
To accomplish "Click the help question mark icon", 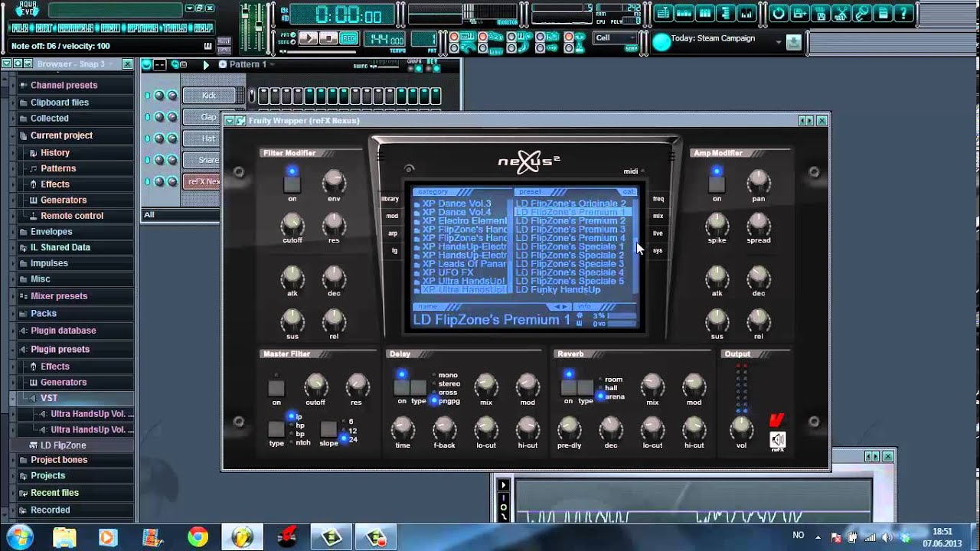I will (x=903, y=13).
